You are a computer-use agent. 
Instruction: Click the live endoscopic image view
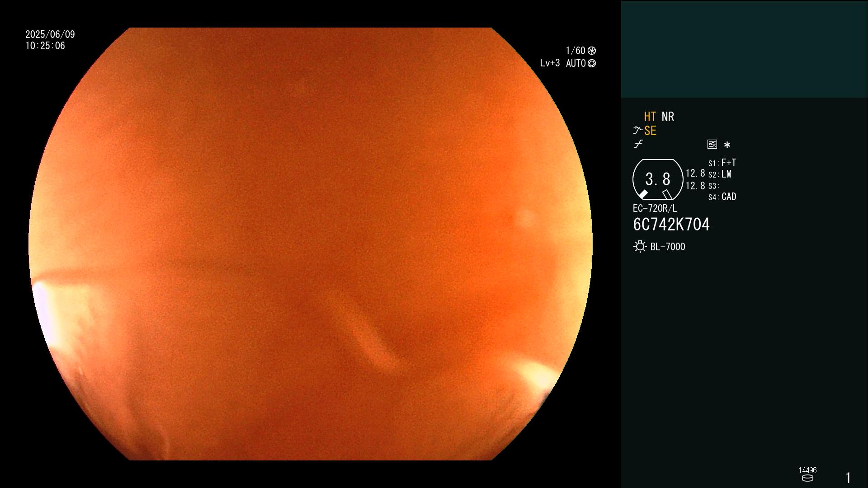click(x=311, y=244)
